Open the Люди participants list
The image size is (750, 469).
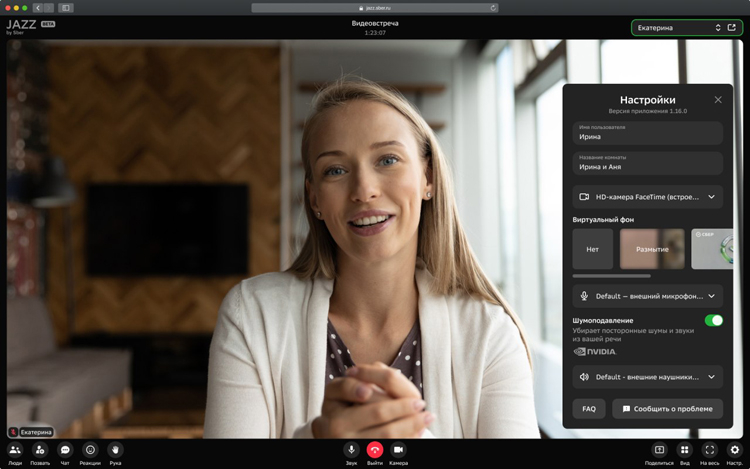click(15, 450)
